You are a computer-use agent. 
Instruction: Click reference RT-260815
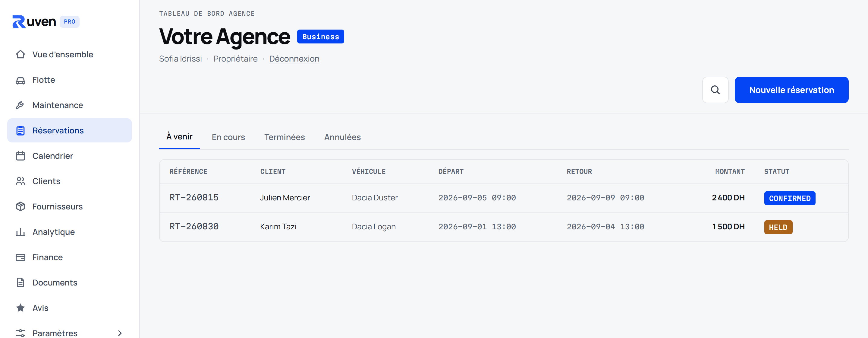pyautogui.click(x=194, y=198)
